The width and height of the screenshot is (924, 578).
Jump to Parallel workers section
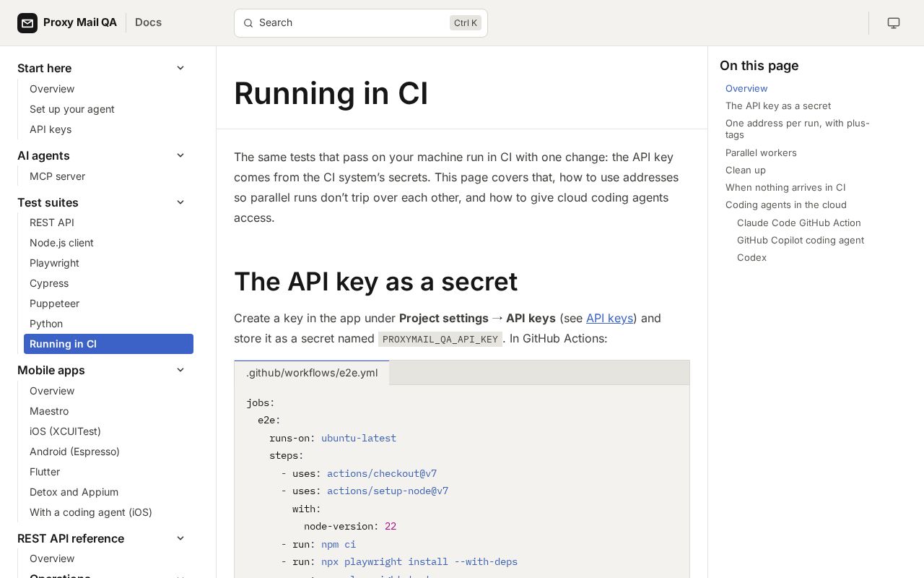(761, 152)
